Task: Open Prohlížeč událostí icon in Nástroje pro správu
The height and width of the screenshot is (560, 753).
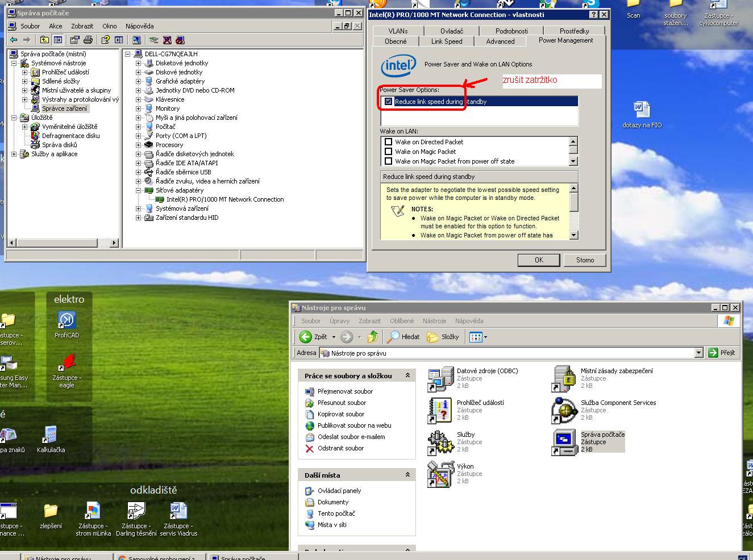Action: tap(440, 411)
